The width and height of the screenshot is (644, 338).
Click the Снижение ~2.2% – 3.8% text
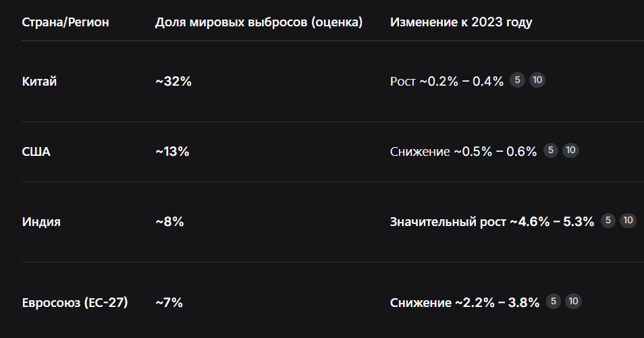coord(464,303)
